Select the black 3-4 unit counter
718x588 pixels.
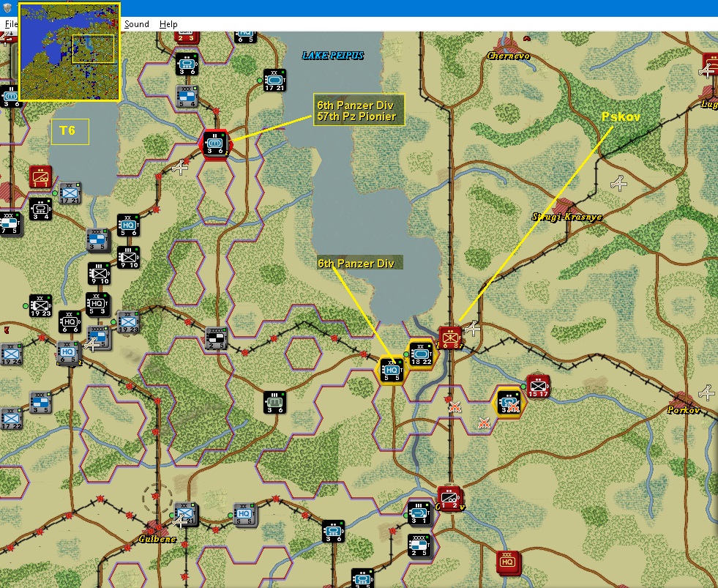[41, 209]
